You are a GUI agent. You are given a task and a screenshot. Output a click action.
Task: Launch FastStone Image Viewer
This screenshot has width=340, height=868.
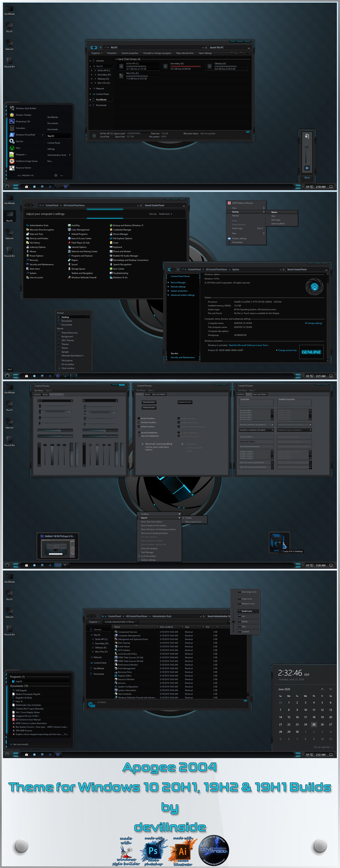coord(24,161)
